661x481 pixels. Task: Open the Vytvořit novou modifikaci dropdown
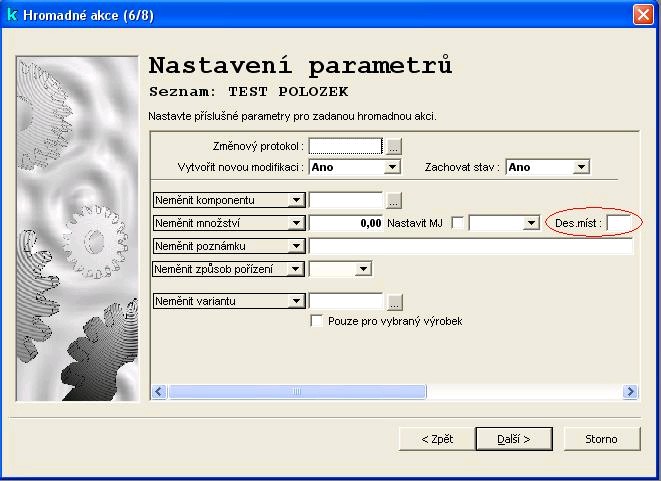392,167
